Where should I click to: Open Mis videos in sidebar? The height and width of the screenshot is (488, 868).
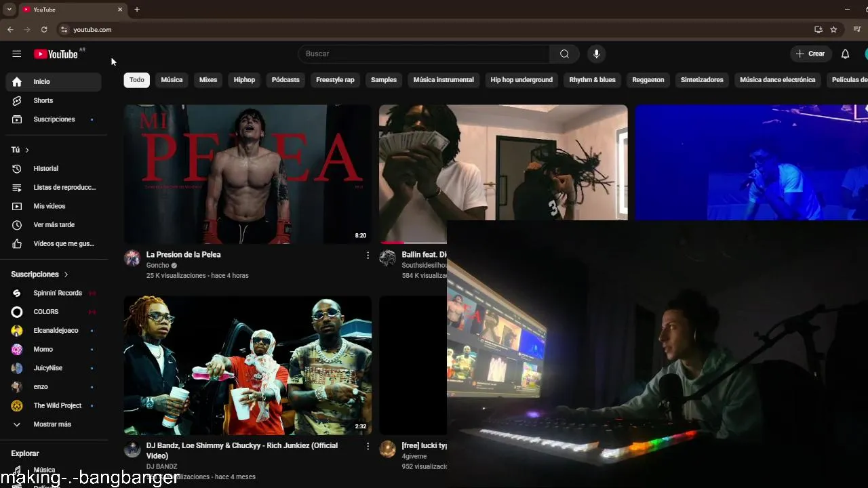(54, 206)
